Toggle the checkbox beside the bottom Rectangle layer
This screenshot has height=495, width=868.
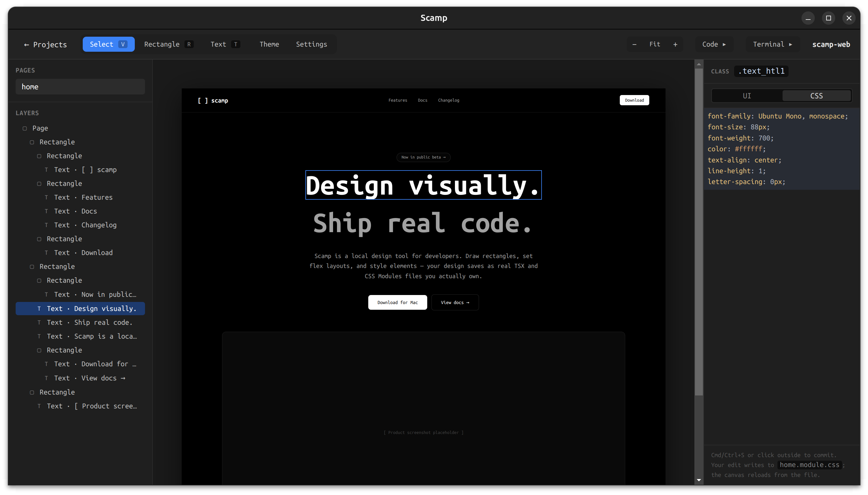click(32, 392)
